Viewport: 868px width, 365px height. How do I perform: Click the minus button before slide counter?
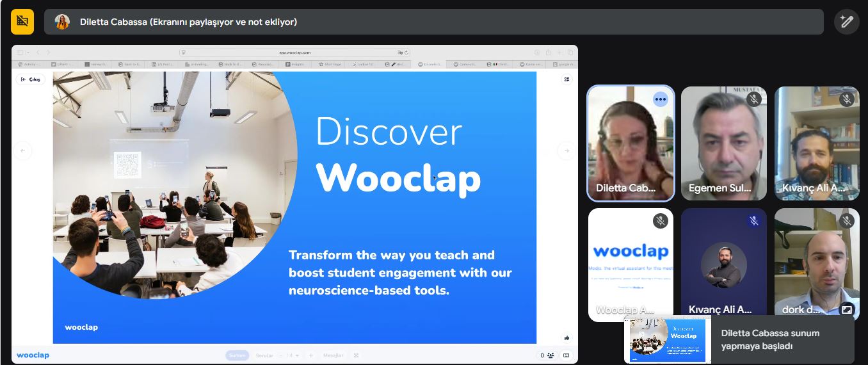[281, 355]
